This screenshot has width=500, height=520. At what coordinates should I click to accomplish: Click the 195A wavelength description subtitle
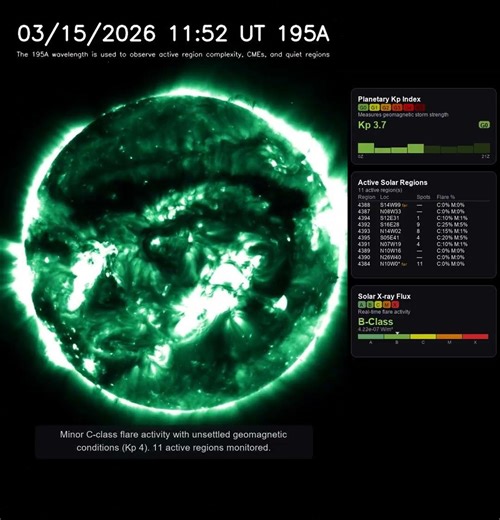click(x=173, y=54)
